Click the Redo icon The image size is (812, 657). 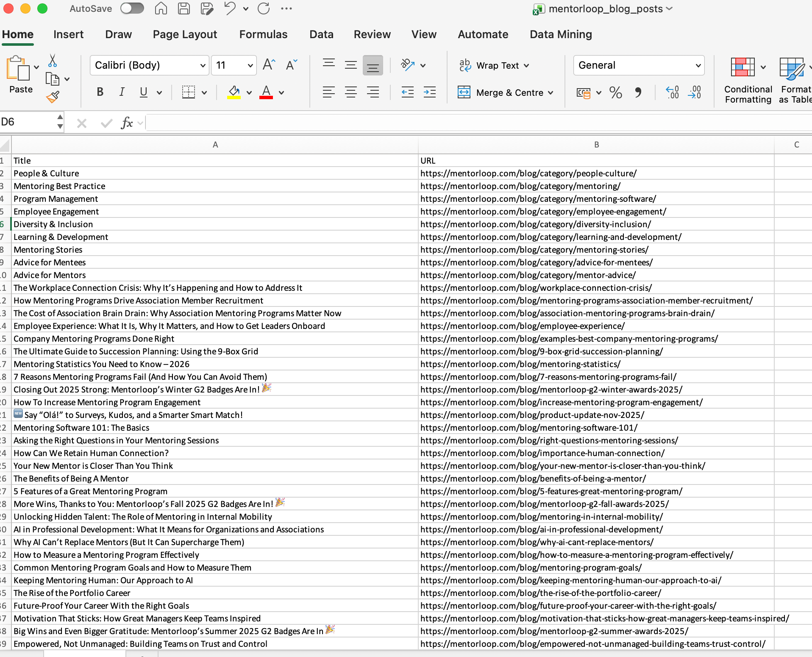pos(264,8)
